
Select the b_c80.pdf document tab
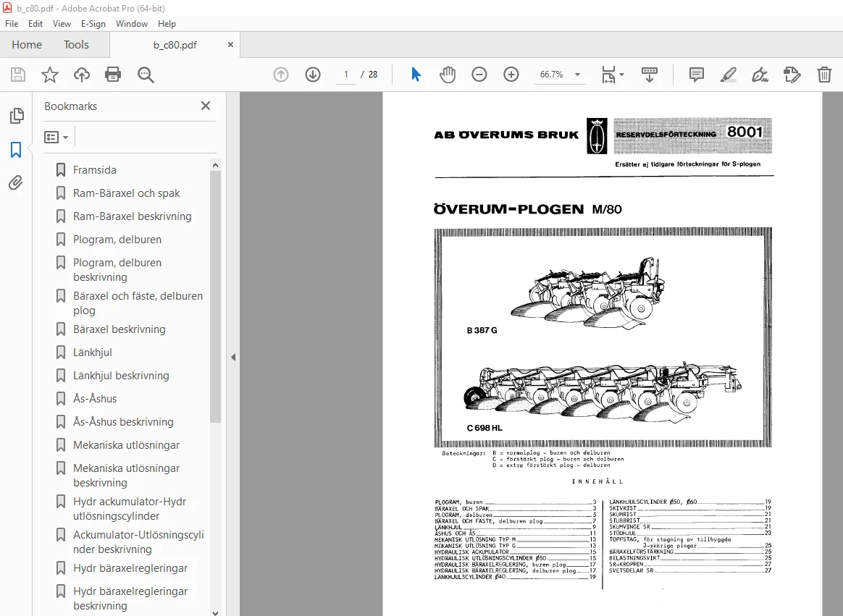(175, 45)
